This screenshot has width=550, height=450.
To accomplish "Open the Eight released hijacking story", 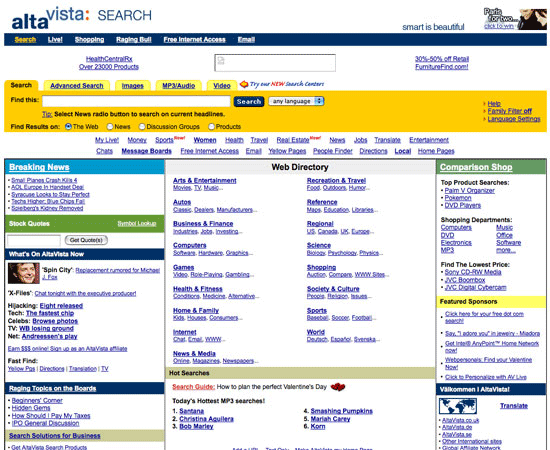I will (61, 305).
